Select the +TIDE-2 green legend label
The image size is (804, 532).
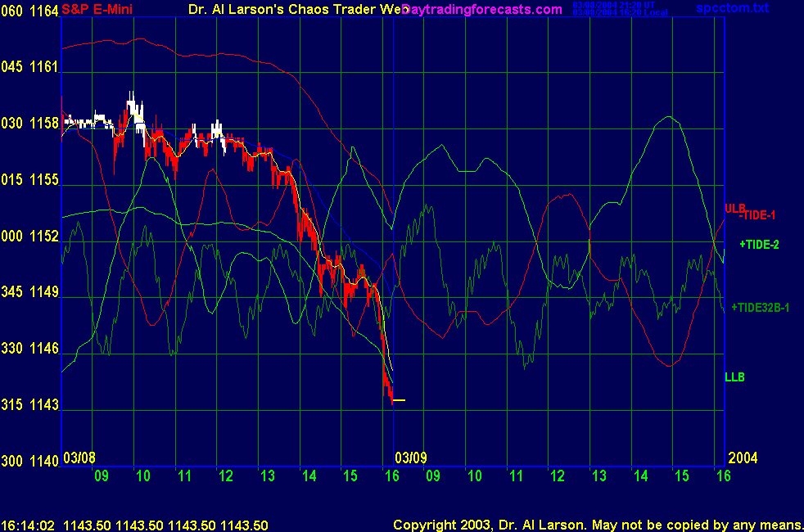coord(759,244)
